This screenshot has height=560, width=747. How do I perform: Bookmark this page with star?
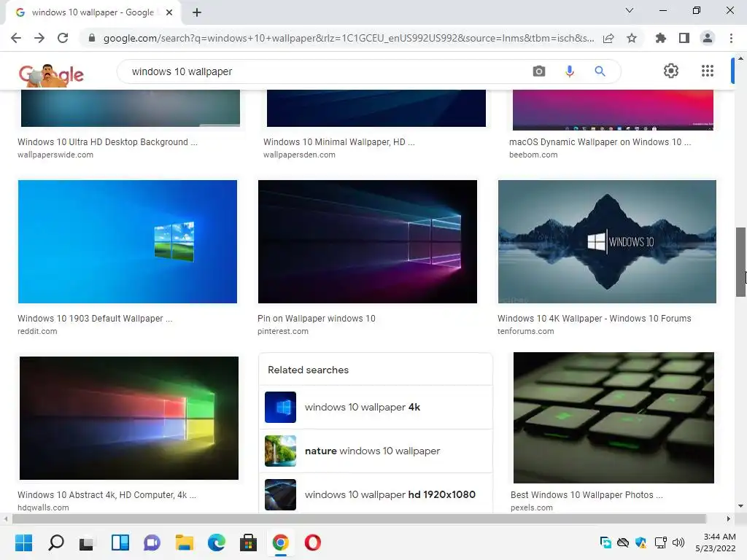point(632,38)
